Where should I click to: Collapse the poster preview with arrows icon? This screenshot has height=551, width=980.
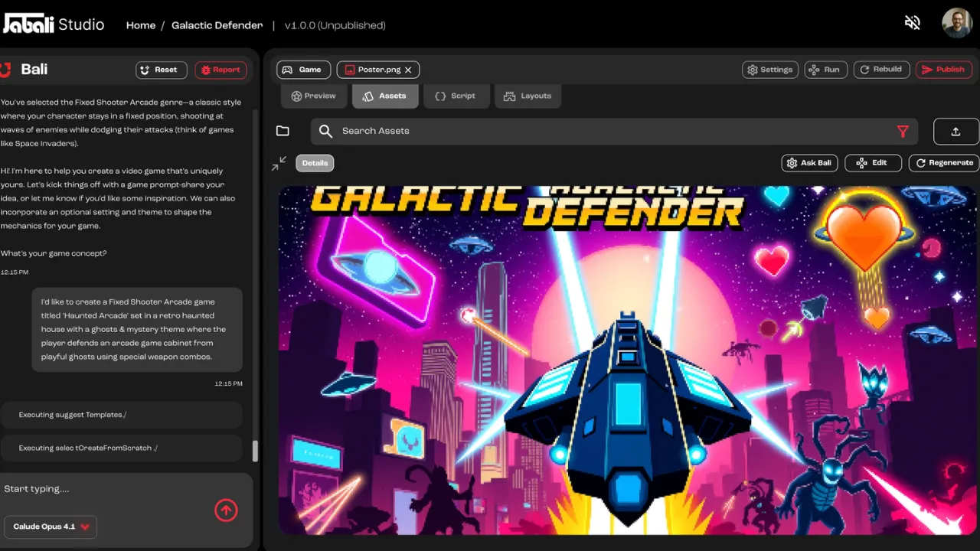(x=279, y=163)
